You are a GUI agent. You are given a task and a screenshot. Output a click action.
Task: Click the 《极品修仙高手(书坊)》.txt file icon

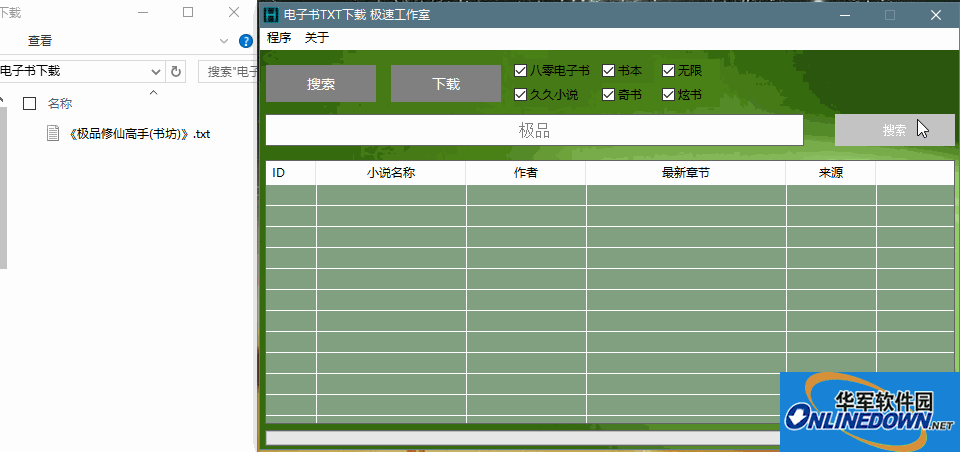(x=53, y=133)
